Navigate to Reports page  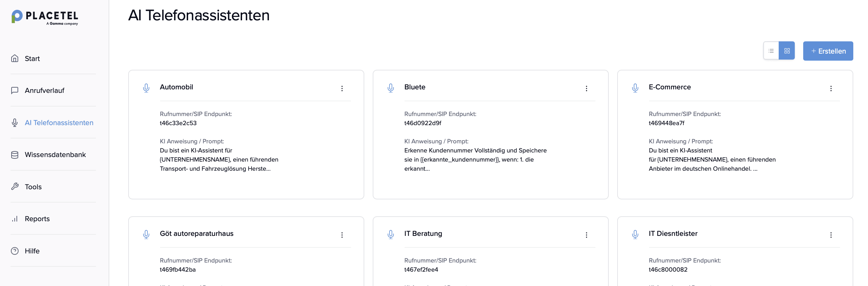point(37,219)
